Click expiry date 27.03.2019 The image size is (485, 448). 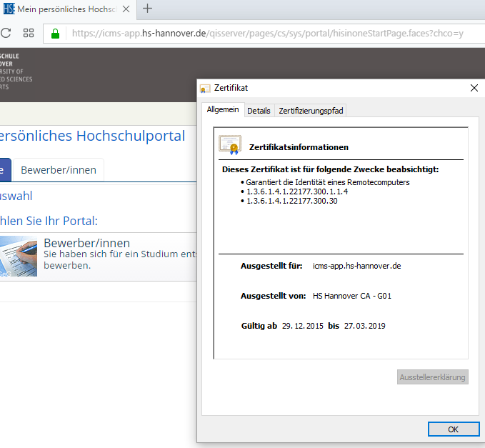point(365,326)
